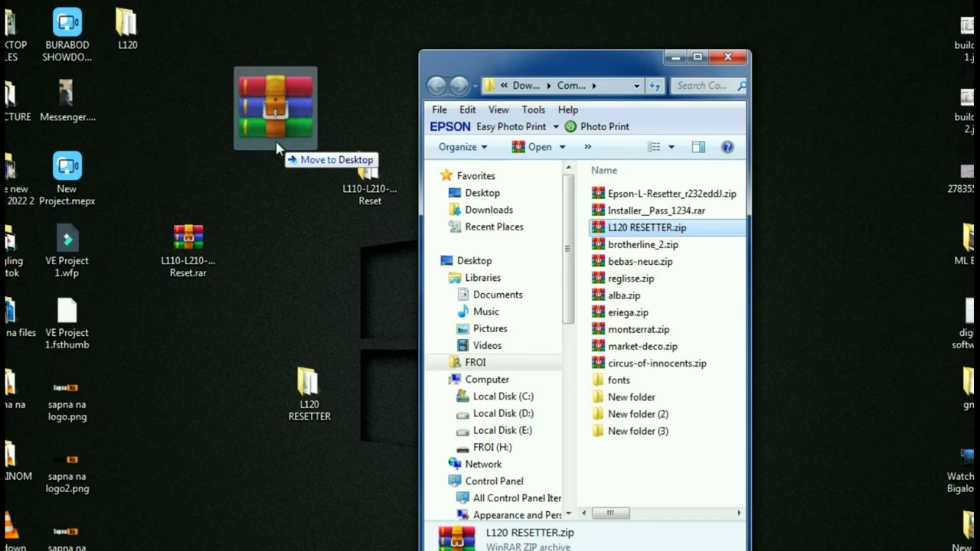Go back with the Explorer Back arrow
This screenshot has height=551, width=980.
pos(436,86)
